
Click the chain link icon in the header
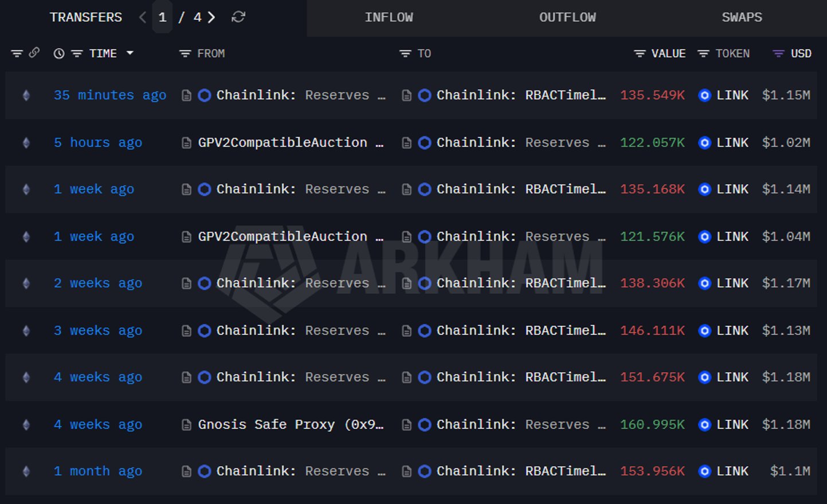click(34, 53)
